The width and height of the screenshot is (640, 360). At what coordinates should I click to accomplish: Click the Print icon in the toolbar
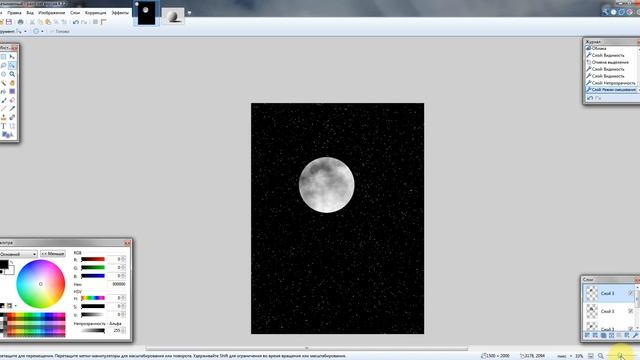point(20,22)
